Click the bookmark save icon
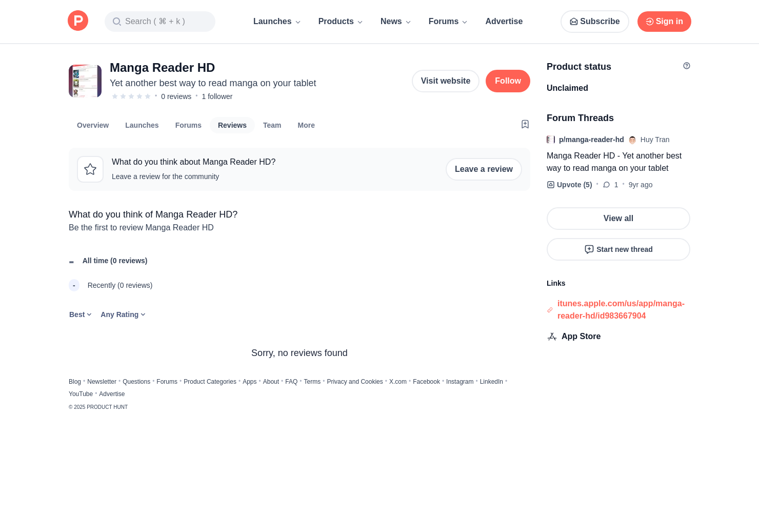This screenshot has height=532, width=759. (x=525, y=124)
